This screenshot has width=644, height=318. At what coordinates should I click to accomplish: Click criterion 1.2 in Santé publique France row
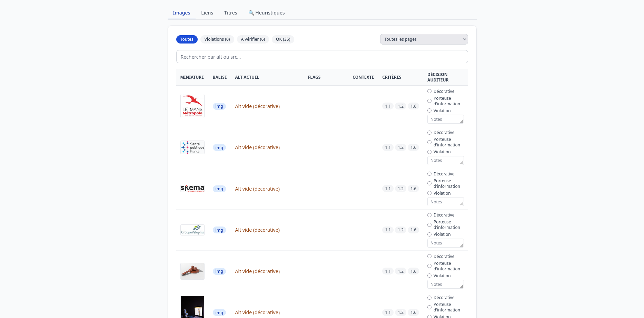pos(400,147)
